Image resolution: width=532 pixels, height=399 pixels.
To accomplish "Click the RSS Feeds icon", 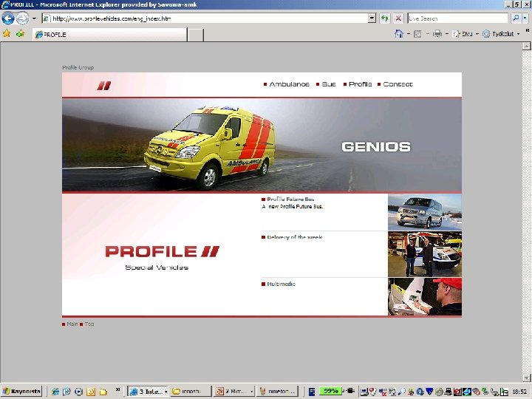I will [x=417, y=34].
